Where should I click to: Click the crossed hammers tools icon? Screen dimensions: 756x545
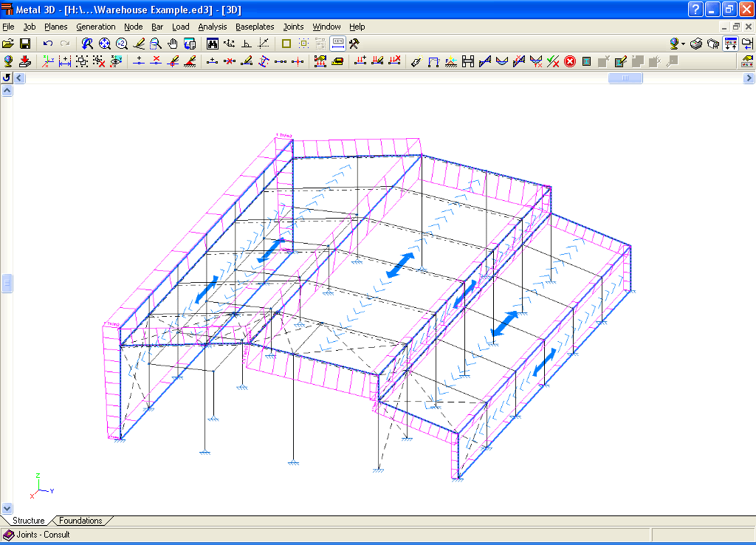coord(354,44)
